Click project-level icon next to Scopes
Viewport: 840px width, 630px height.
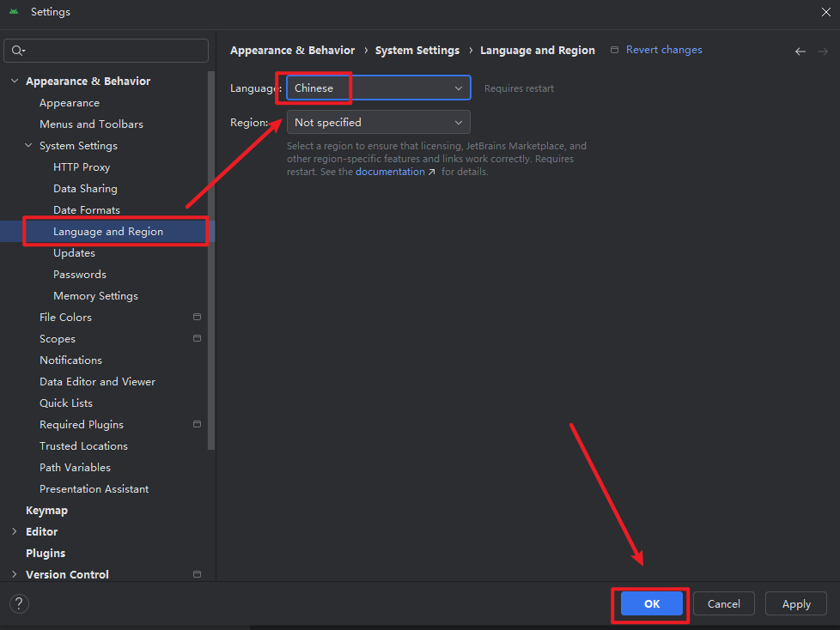click(197, 338)
